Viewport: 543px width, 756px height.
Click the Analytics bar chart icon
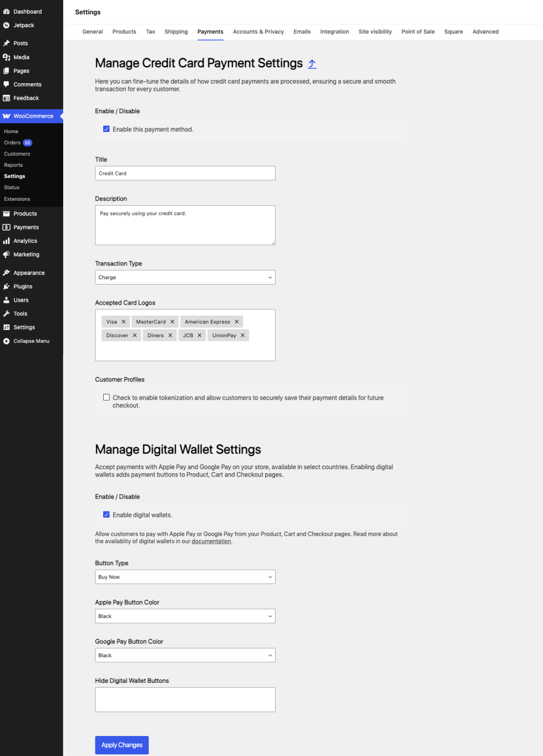pos(7,241)
